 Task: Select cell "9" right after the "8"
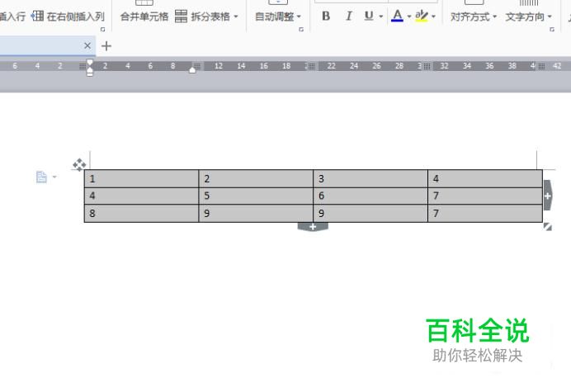[x=256, y=213]
